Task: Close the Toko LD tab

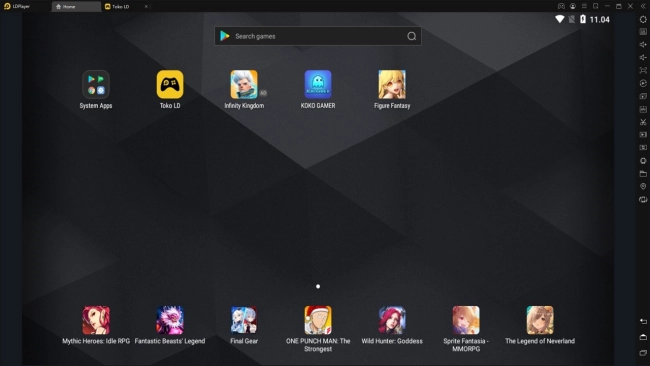Action: 146,7
